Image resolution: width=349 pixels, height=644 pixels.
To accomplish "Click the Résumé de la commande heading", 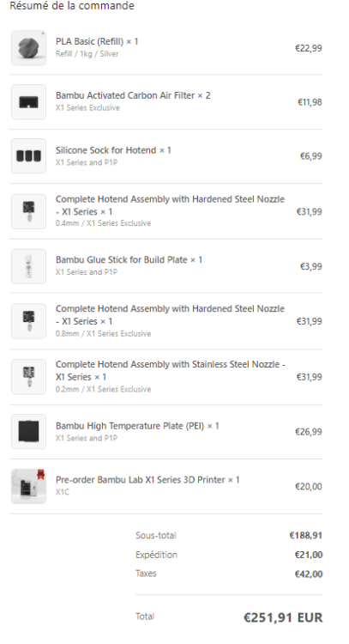I will pos(72,6).
